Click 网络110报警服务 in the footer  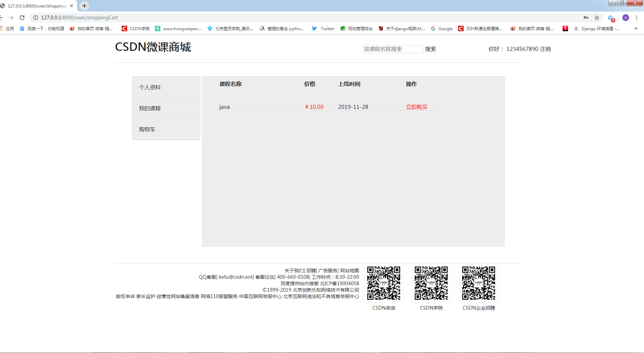(219, 296)
